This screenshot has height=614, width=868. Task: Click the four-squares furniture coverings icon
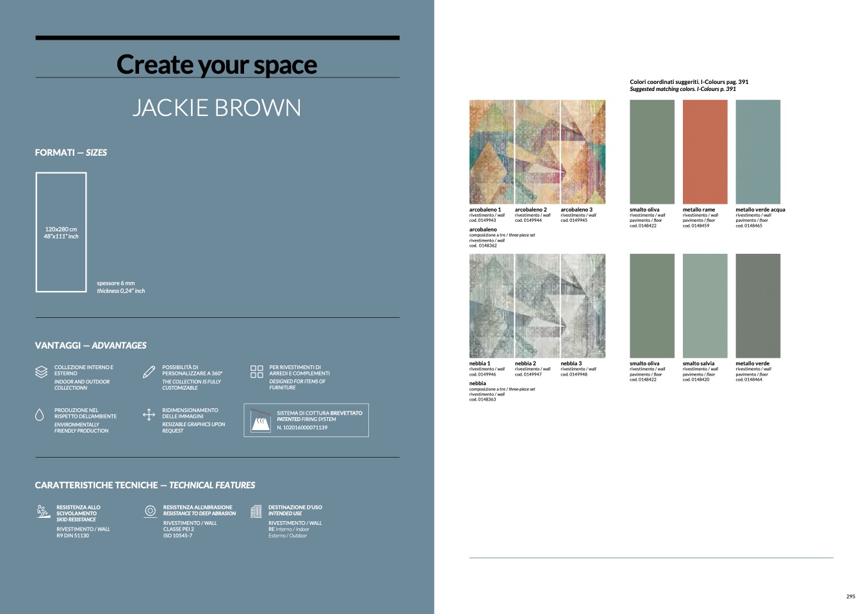[x=256, y=372]
